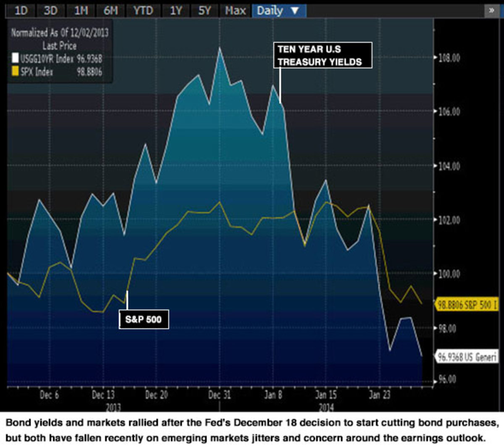The image size is (504, 448).
Task: Click the Normalized As Of 12/02/2013 text
Action: [x=60, y=32]
